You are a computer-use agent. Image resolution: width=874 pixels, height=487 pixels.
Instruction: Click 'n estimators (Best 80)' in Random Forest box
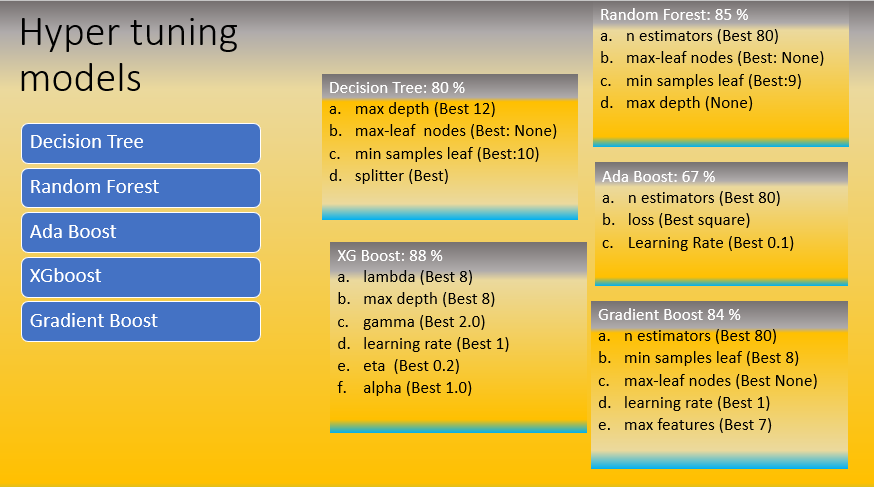pyautogui.click(x=702, y=36)
